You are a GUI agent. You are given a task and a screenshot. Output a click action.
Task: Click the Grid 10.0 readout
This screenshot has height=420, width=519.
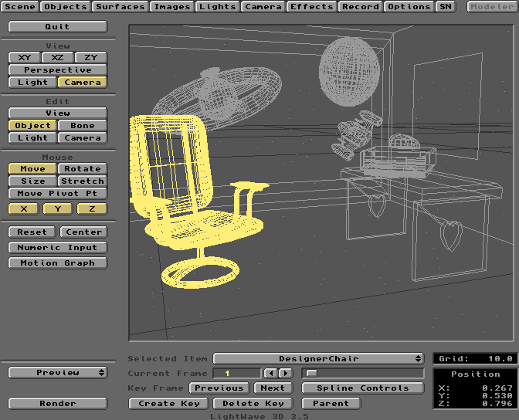pos(476,358)
